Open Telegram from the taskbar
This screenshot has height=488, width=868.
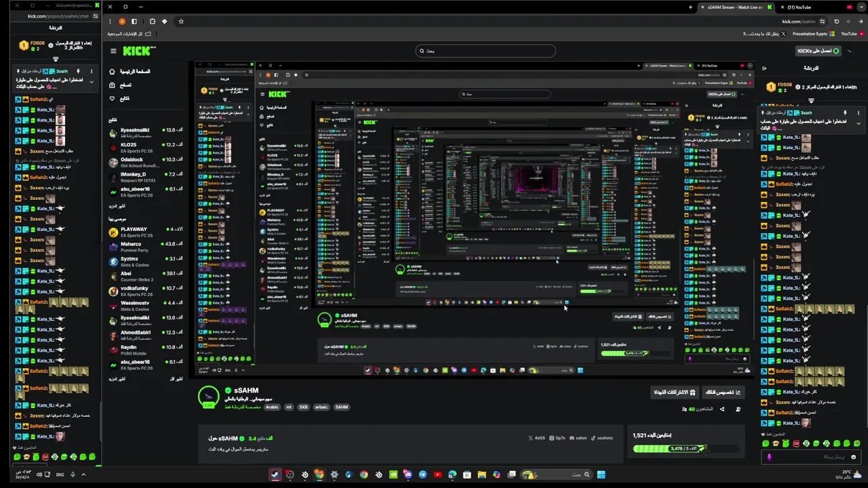tap(423, 474)
